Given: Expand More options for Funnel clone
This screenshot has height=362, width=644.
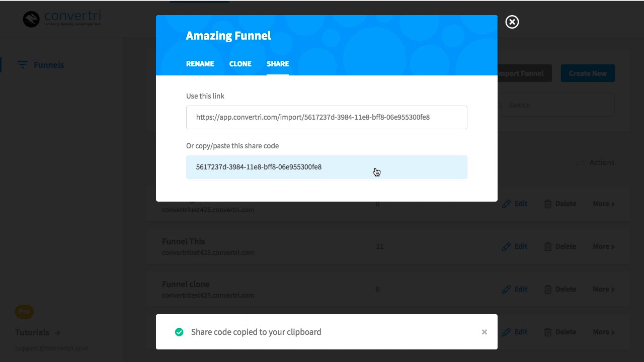Looking at the screenshot, I should pos(603,289).
